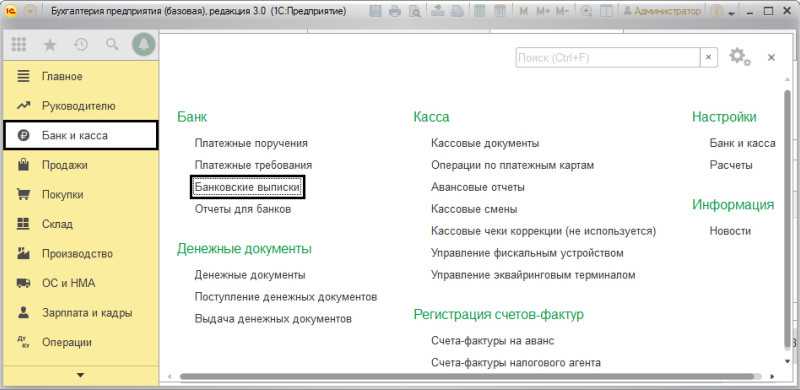The height and width of the screenshot is (390, 800).
Task: Click the M- button in title bar
Action: (x=562, y=11)
